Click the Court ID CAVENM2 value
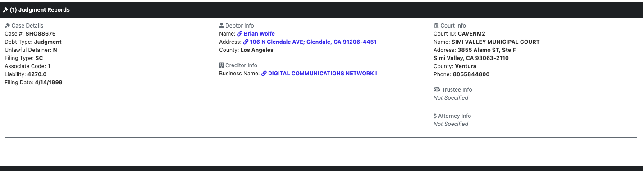The width and height of the screenshot is (644, 171). coord(471,34)
